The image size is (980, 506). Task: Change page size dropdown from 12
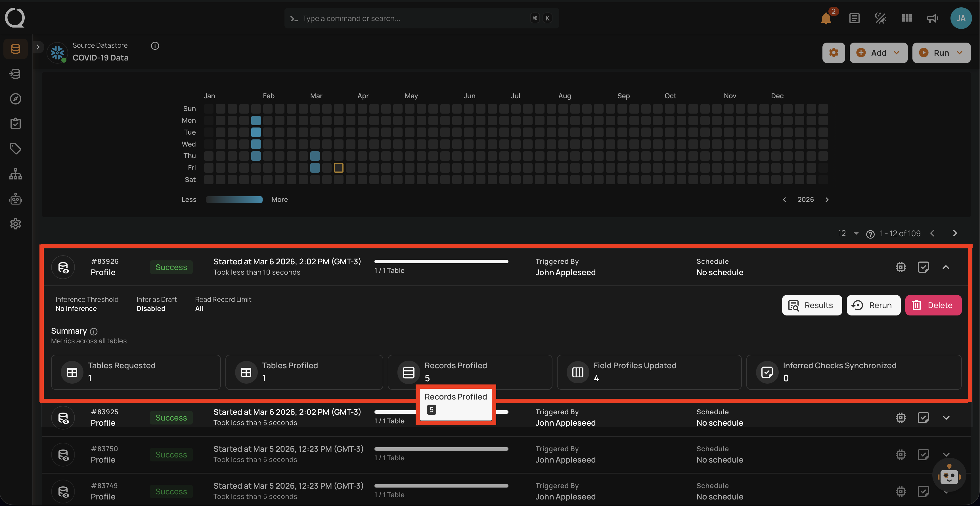849,233
